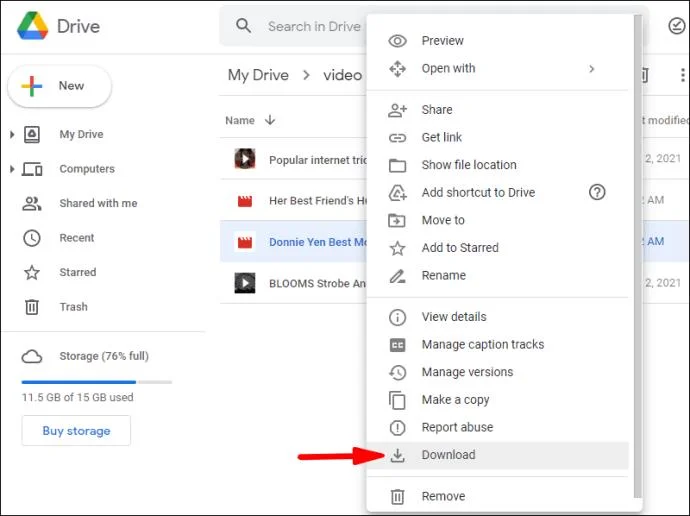Choose Download from the context menu
This screenshot has width=690, height=516.
(x=497, y=455)
